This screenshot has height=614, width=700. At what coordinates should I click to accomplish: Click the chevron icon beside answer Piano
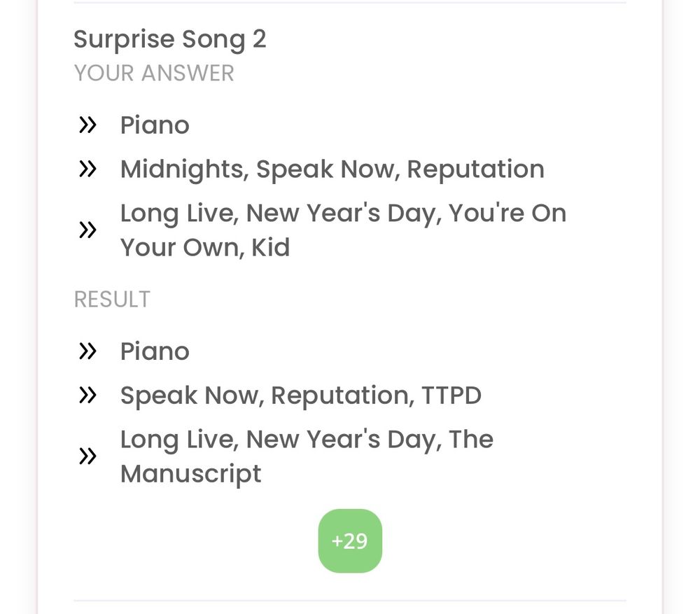(x=87, y=125)
